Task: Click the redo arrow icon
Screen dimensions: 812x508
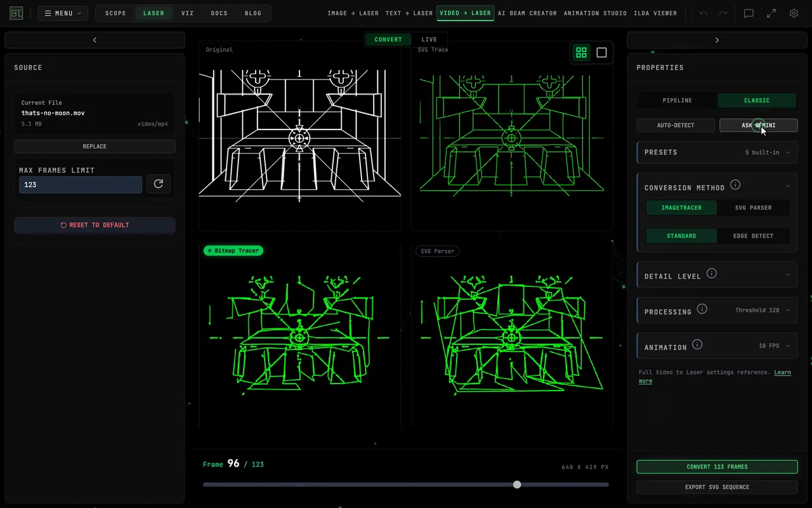Action: point(723,13)
